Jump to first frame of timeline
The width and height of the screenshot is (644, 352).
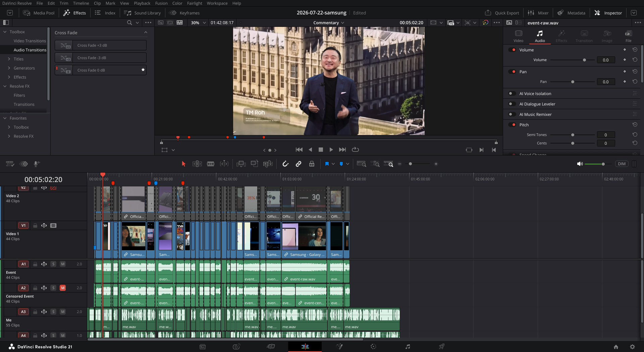tap(299, 150)
